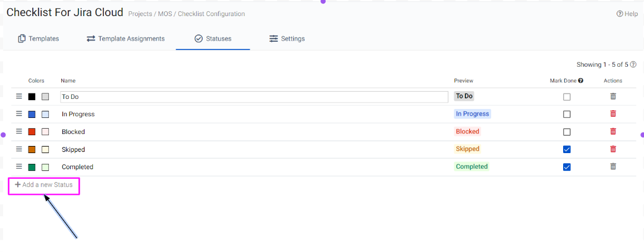644x252 pixels.
Task: Click the Mark Done help tooltip icon
Action: tap(580, 80)
